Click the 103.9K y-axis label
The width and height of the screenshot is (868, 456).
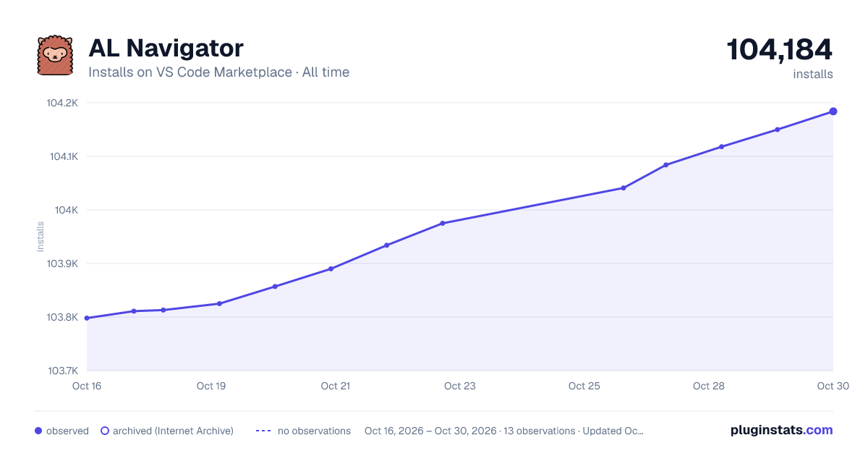(x=62, y=263)
